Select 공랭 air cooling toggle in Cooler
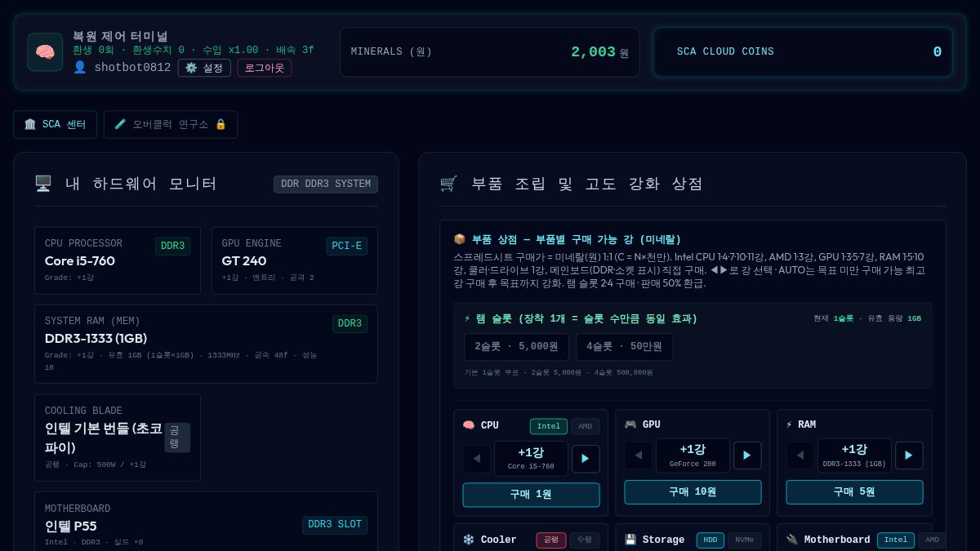The height and width of the screenshot is (551, 980). click(x=551, y=540)
